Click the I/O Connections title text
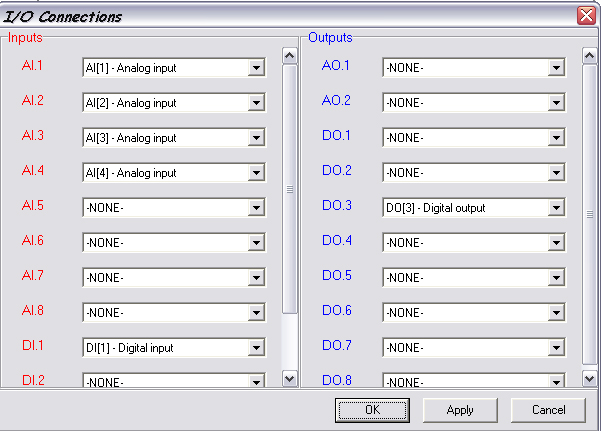601x431 pixels. point(63,16)
